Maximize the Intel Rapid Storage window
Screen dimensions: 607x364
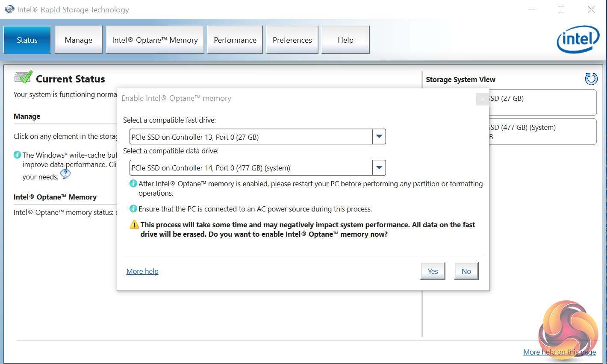pyautogui.click(x=561, y=9)
